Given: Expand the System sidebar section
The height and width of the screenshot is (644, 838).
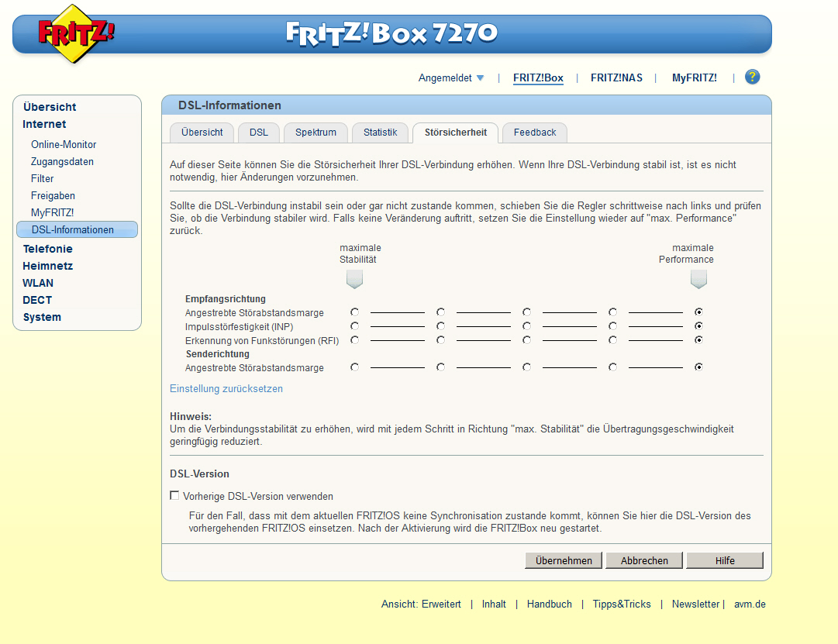Looking at the screenshot, I should (x=42, y=317).
